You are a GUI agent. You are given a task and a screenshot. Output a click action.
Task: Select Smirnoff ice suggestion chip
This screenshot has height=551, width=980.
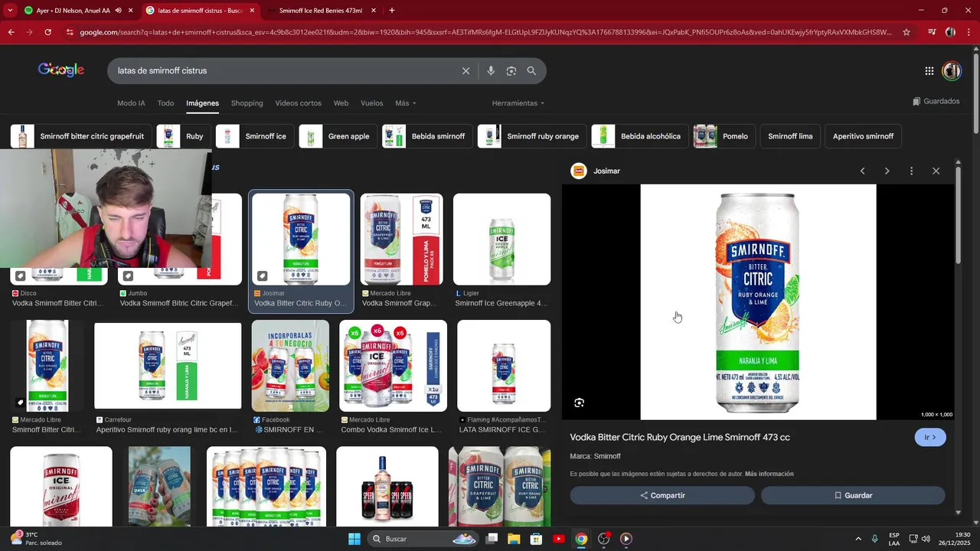[254, 136]
